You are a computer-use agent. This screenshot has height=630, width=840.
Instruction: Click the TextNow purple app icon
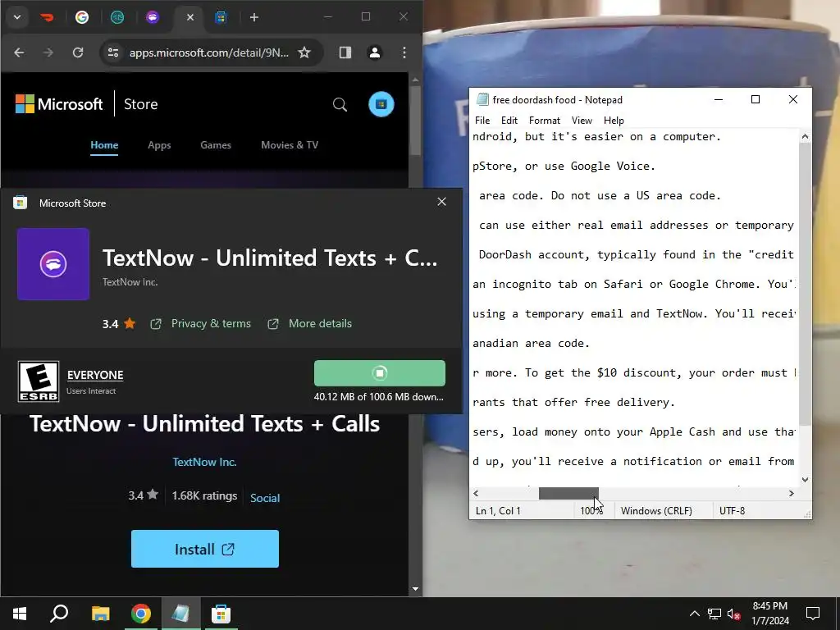pyautogui.click(x=53, y=264)
